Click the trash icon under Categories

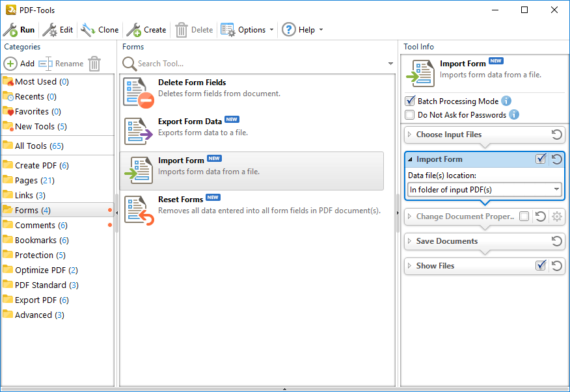(x=94, y=64)
